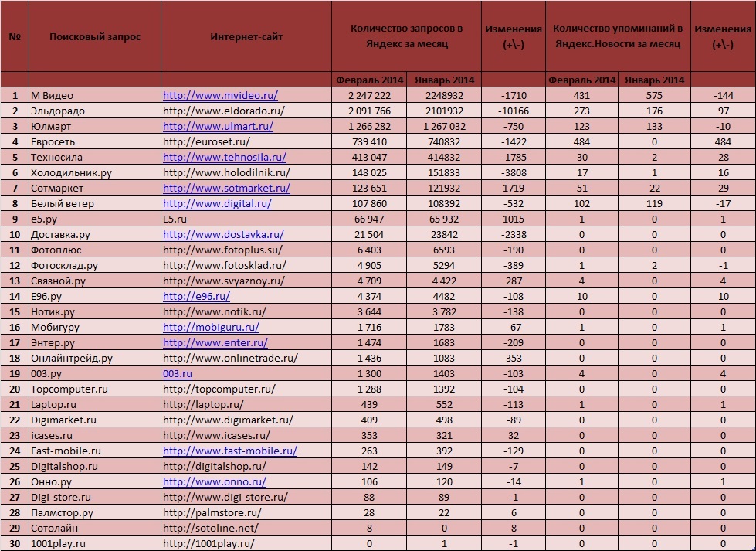Select the 'http://www.holodilnik.ru/' cell
The width and height of the screenshot is (756, 551).
(x=246, y=173)
